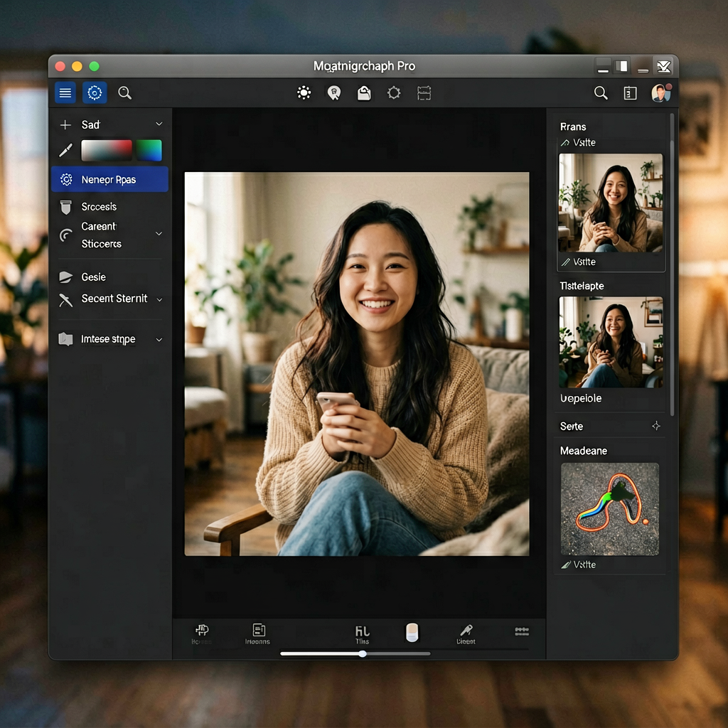This screenshot has height=728, width=728.
Task: Select the Srcesls sidebar item
Action: coord(109,207)
